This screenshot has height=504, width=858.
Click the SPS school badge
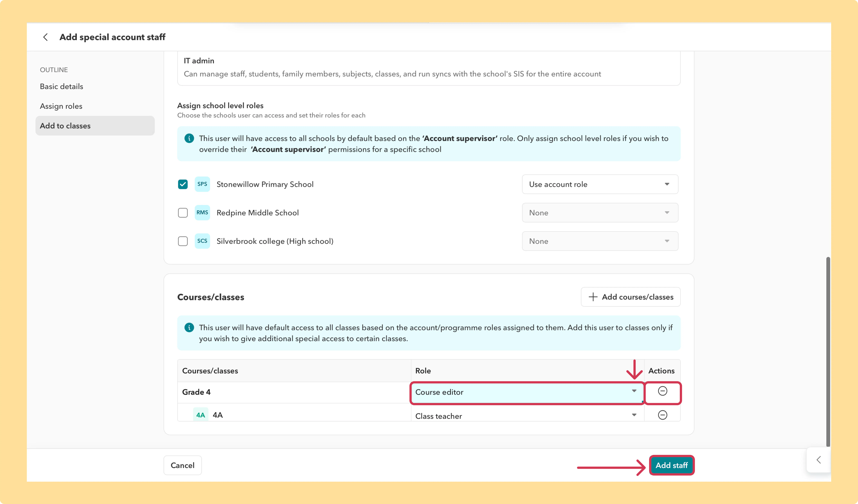click(202, 184)
